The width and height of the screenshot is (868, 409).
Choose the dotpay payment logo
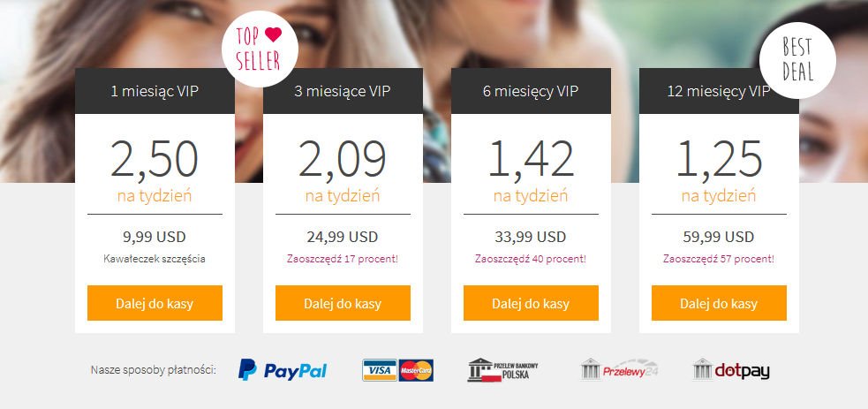pos(731,369)
